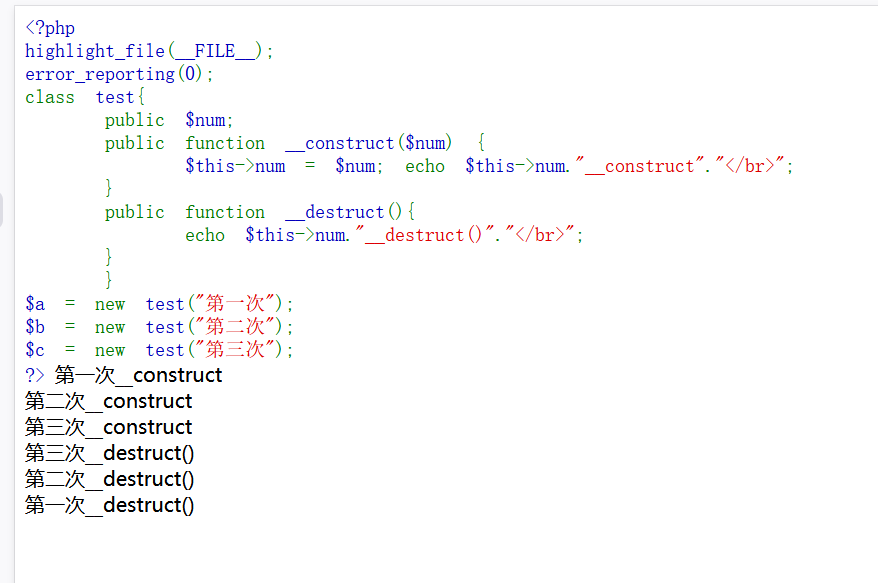878x583 pixels.
Task: Click output text 第三次__construct
Action: tap(109, 428)
